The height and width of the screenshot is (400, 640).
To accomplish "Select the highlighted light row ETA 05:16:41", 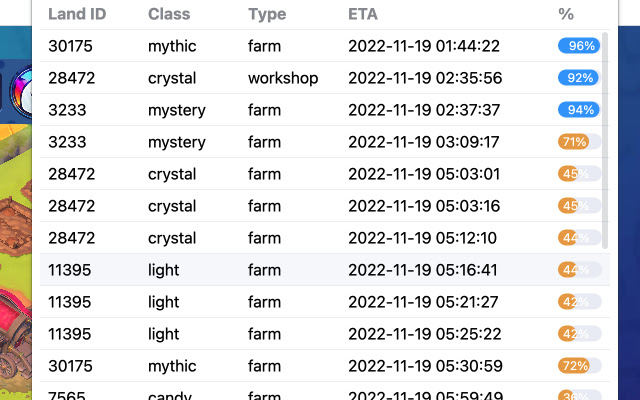I will (325, 270).
